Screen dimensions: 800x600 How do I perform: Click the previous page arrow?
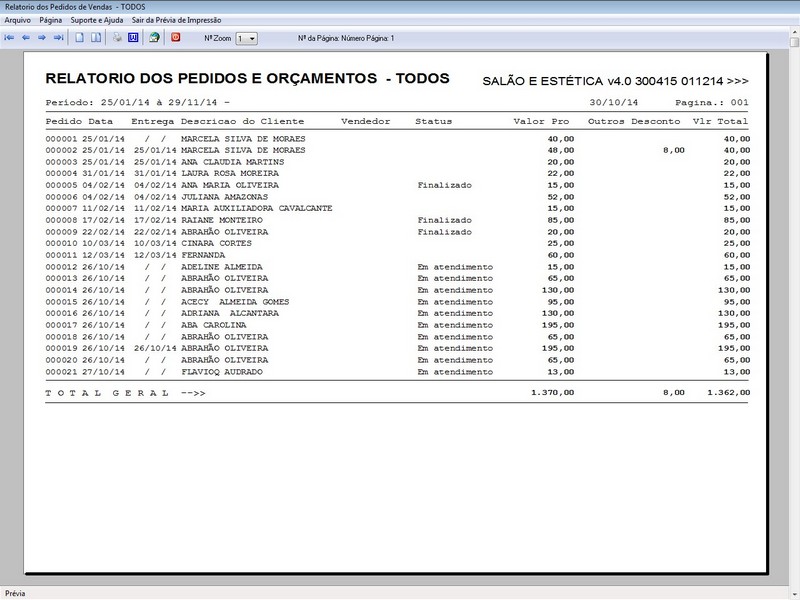point(26,38)
